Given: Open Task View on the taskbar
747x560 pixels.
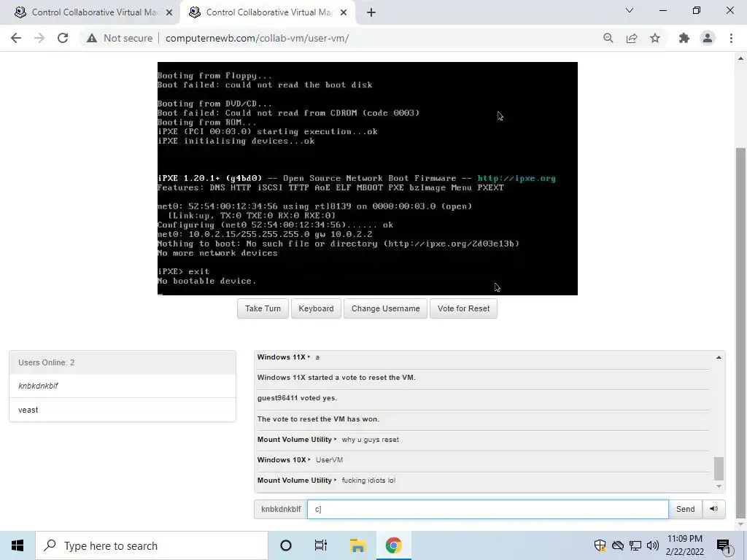Looking at the screenshot, I should (x=321, y=545).
